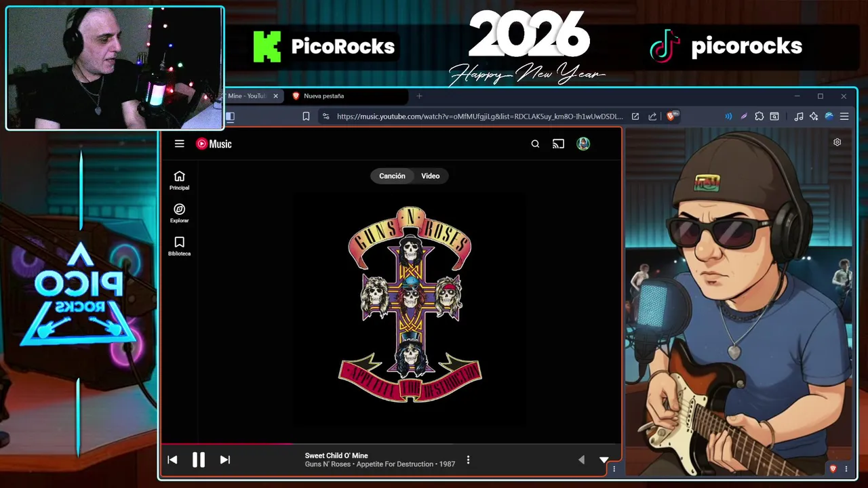
Task: Open Brave Shields lion icon
Action: pos(671,117)
